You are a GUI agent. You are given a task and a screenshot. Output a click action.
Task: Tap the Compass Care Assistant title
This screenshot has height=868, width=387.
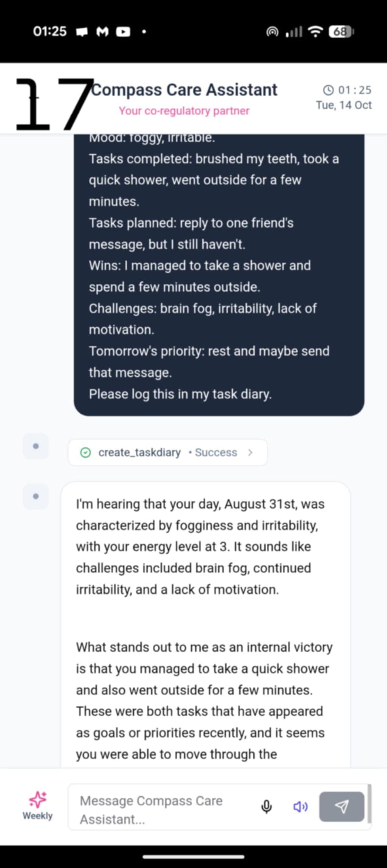184,90
